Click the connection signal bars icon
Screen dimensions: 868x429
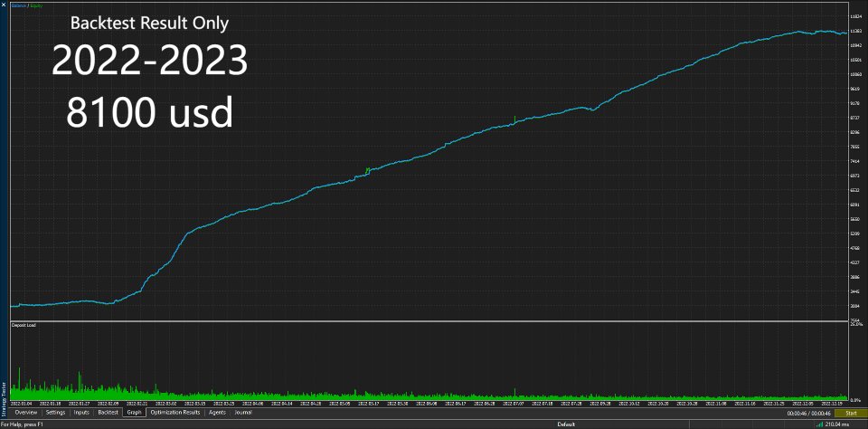819,424
